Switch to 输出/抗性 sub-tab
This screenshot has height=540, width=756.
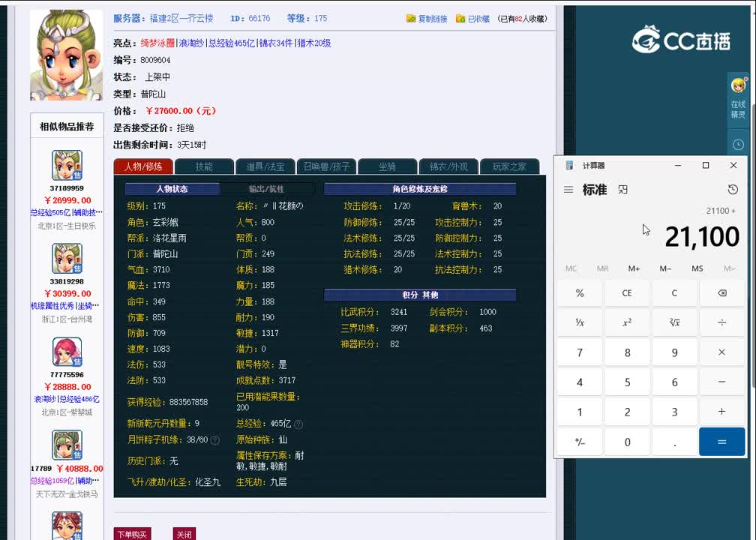[x=267, y=189]
